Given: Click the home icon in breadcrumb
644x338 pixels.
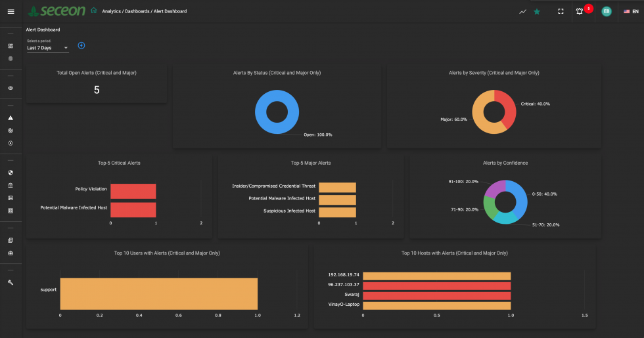Looking at the screenshot, I should 94,11.
